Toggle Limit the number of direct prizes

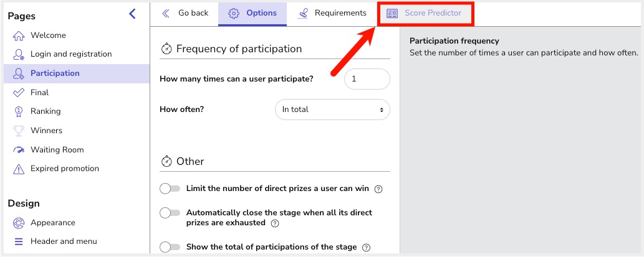(170, 189)
